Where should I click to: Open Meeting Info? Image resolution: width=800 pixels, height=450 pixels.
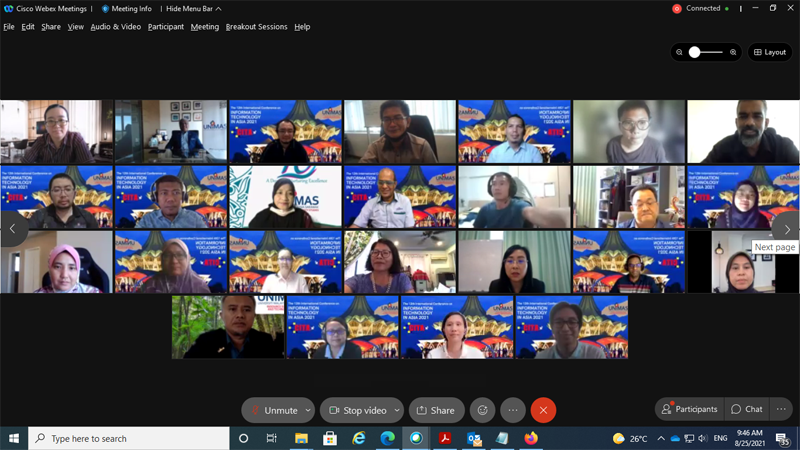(x=126, y=8)
